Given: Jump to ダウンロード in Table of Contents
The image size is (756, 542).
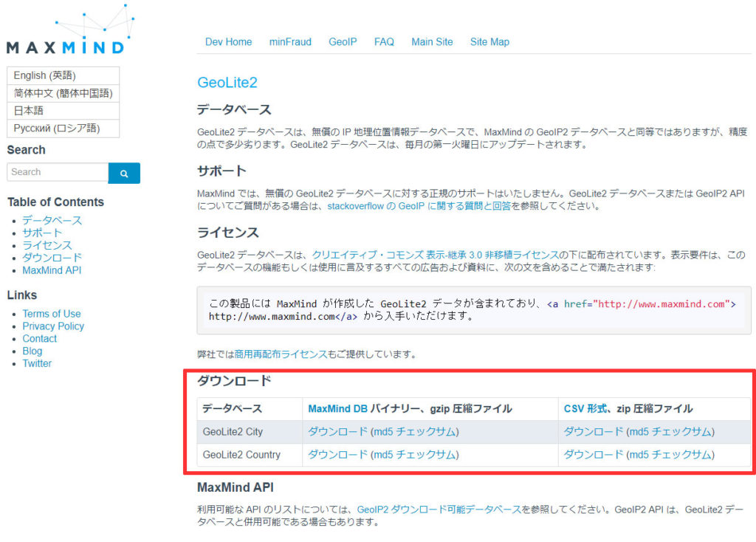Looking at the screenshot, I should point(52,258).
